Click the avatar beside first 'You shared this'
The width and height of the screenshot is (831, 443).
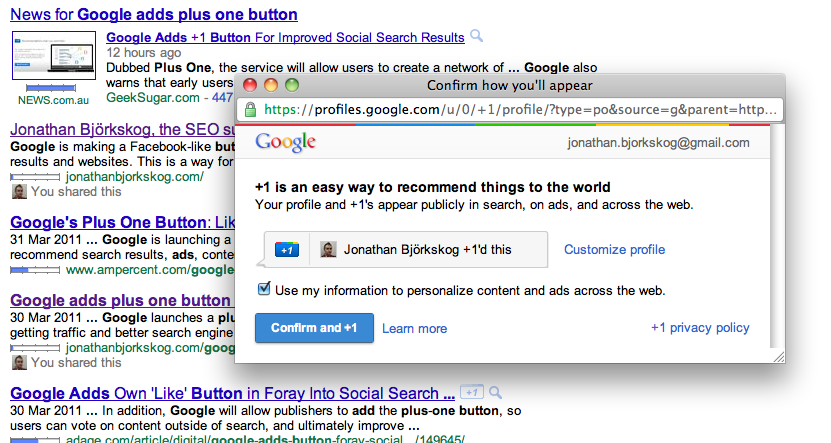pos(19,191)
